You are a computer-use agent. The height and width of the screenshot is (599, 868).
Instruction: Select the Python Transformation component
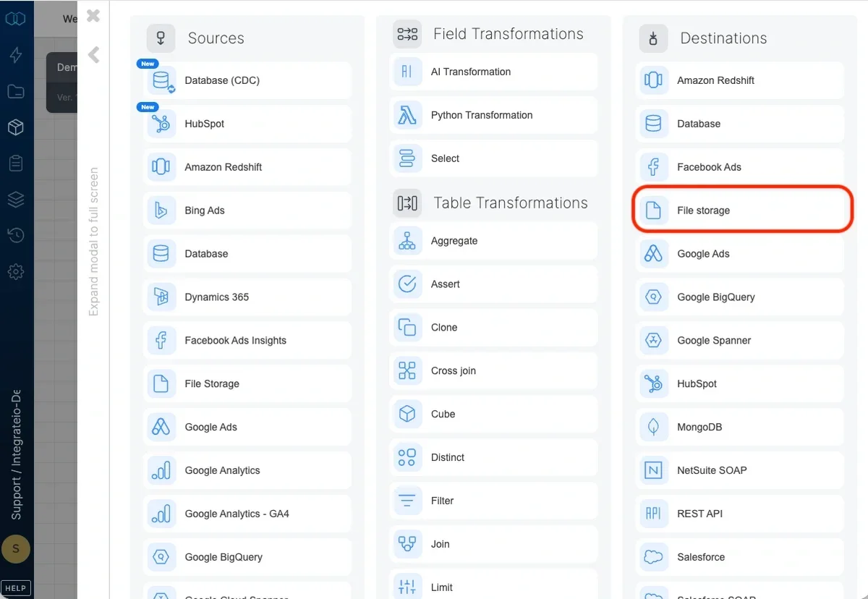pyautogui.click(x=494, y=115)
